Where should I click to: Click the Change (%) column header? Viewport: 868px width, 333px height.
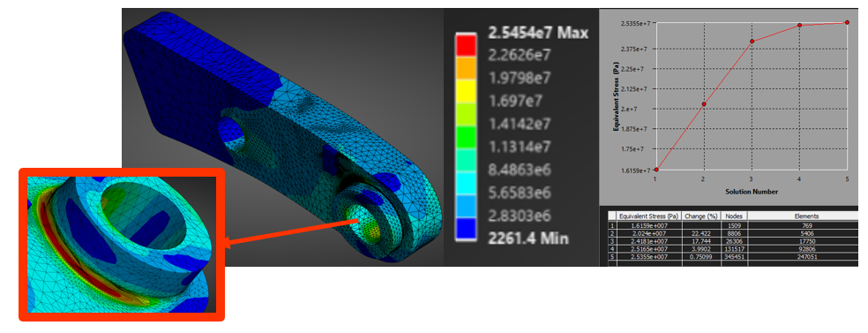(x=701, y=216)
